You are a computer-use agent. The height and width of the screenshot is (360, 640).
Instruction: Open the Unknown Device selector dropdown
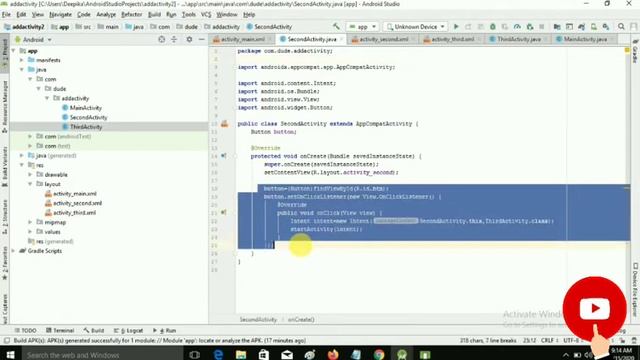point(415,27)
